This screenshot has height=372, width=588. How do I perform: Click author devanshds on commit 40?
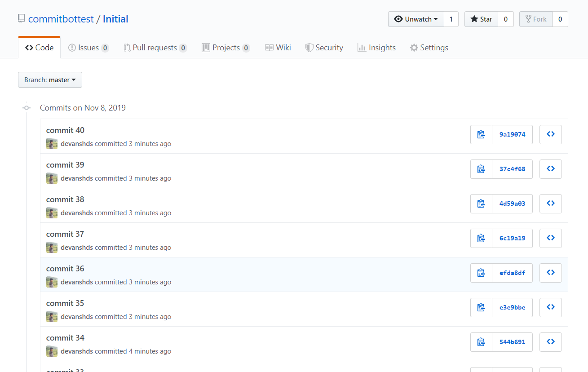77,144
